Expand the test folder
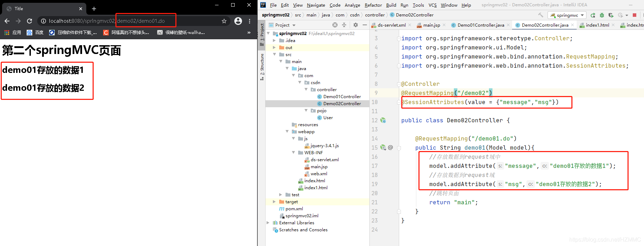644x246 pixels. (281, 195)
